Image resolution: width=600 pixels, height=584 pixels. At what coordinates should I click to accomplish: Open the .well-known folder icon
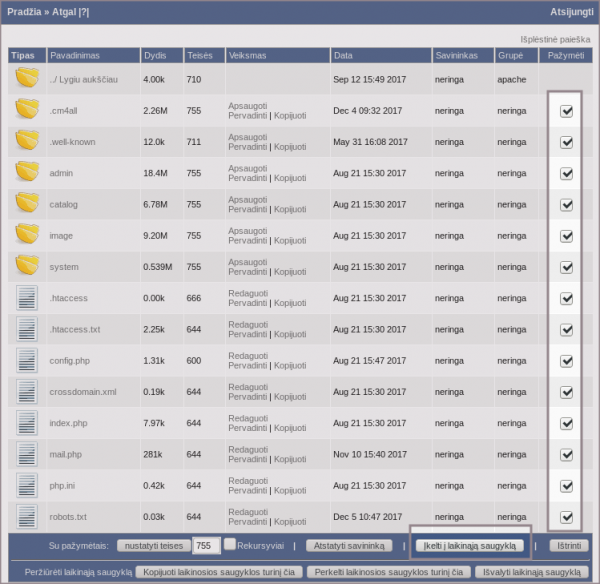pyautogui.click(x=27, y=140)
